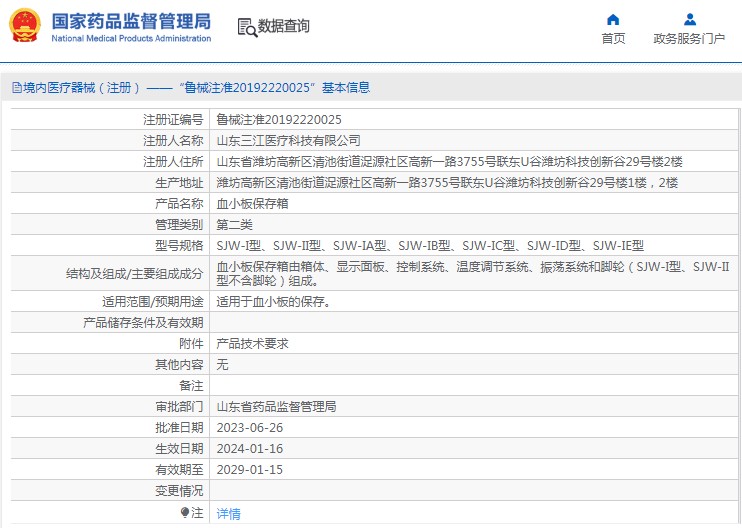Click the 注册证编号 label
The width and height of the screenshot is (742, 528).
[x=173, y=120]
